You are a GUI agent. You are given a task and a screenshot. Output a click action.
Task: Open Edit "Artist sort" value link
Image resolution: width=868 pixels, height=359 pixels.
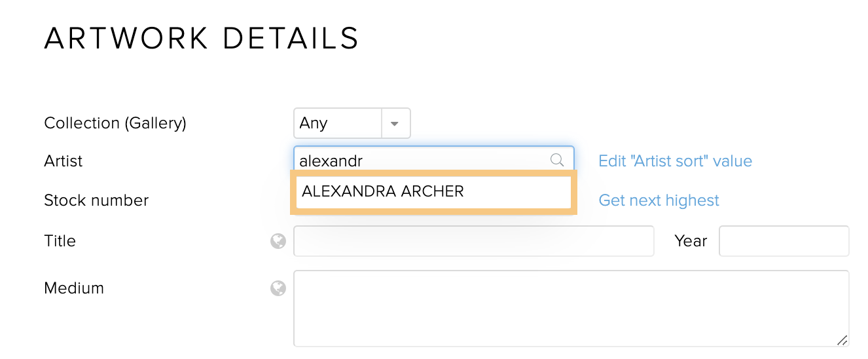tap(675, 161)
